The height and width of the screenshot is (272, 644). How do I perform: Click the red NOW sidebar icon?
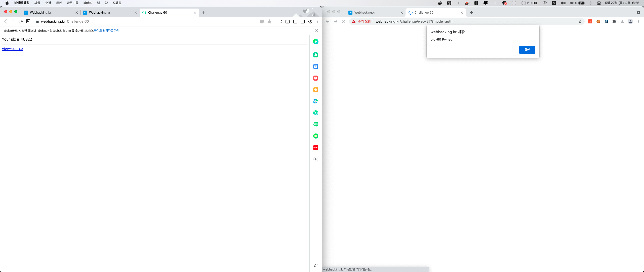[316, 148]
